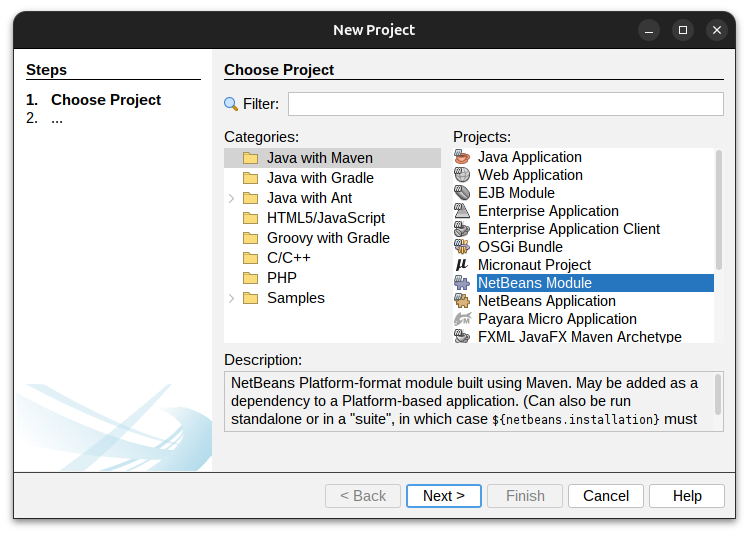The image size is (749, 535).
Task: Click the OSGi Bundle icon
Action: (462, 247)
